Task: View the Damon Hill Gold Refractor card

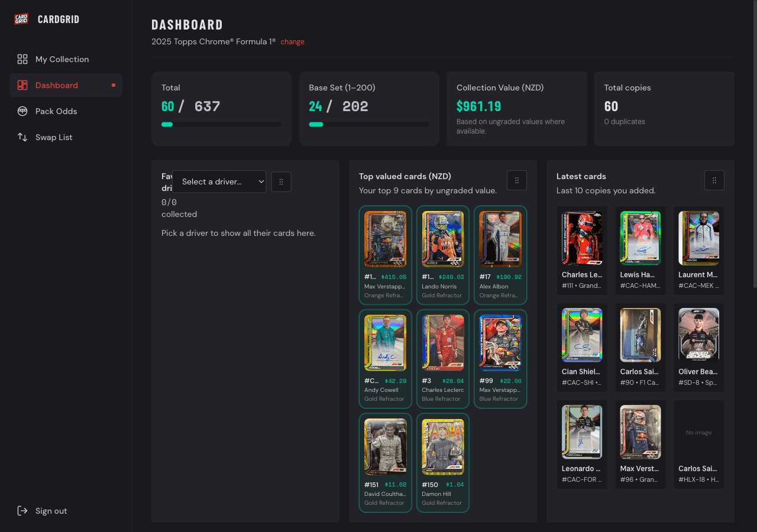Action: pyautogui.click(x=442, y=463)
